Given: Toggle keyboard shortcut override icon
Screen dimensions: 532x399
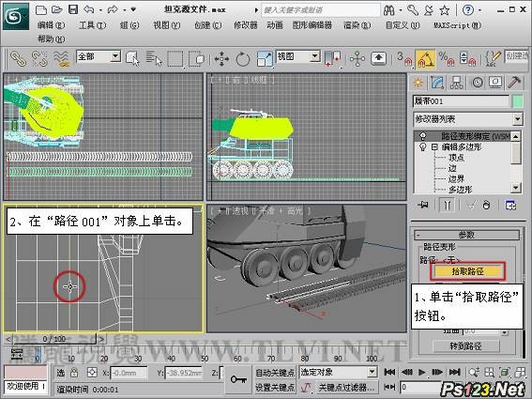Looking at the screenshot, I should [x=378, y=59].
